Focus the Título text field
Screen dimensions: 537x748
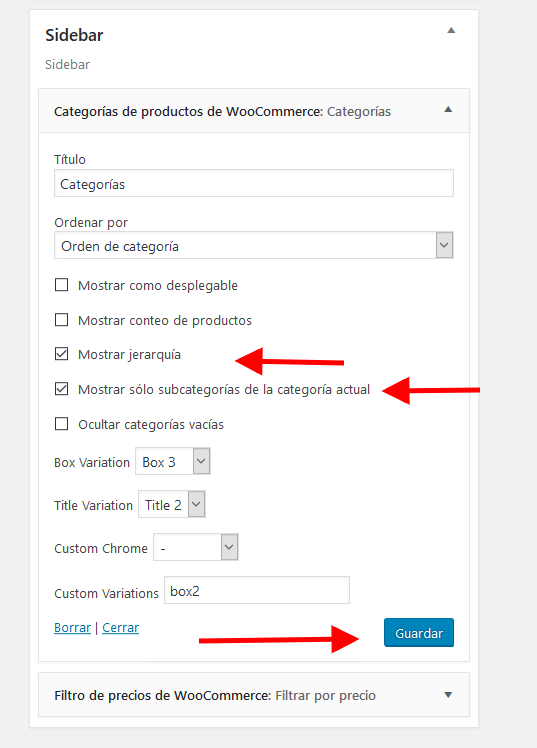tap(254, 183)
